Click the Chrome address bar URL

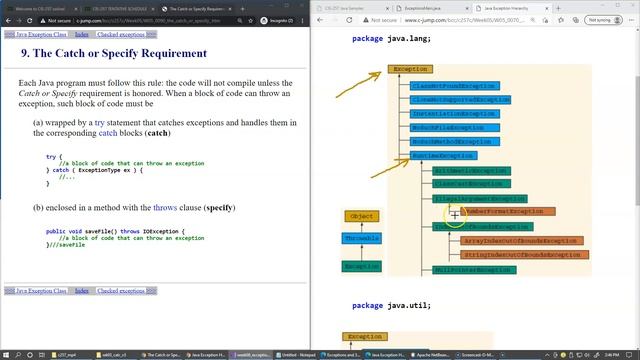click(x=148, y=20)
